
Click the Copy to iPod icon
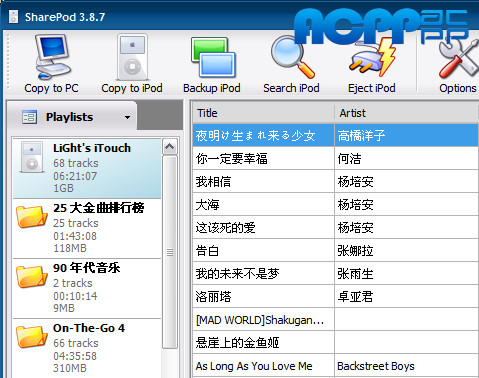[132, 57]
